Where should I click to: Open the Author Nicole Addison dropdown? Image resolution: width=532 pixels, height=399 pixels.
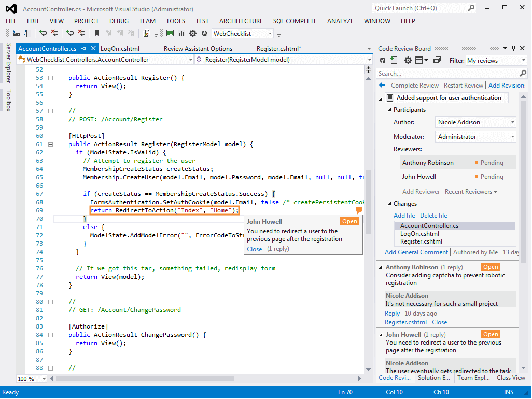click(x=475, y=122)
